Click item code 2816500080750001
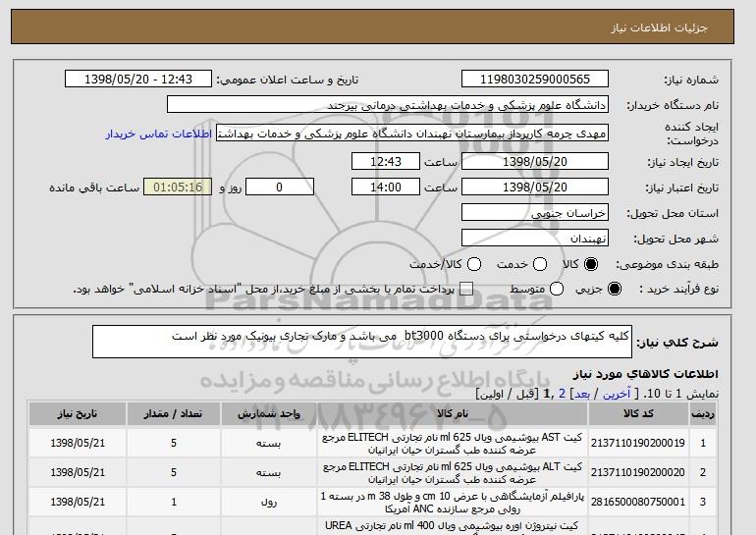The image size is (756, 535). [x=638, y=502]
